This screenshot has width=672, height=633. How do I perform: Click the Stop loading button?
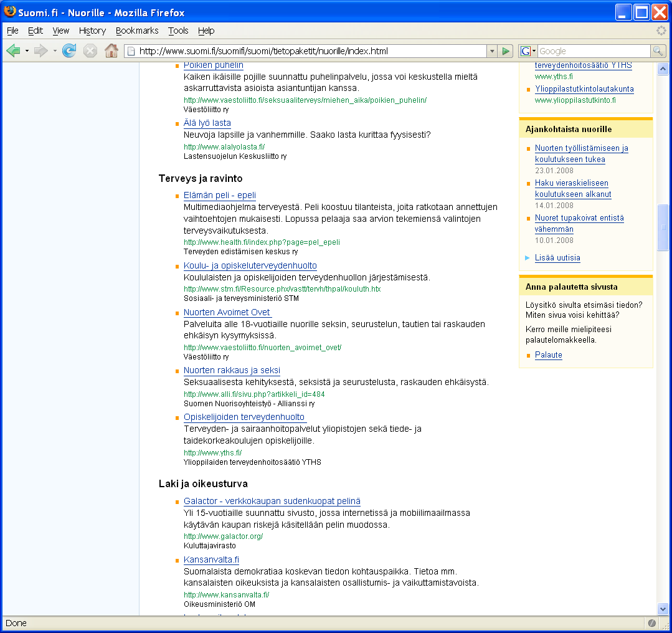(x=90, y=51)
